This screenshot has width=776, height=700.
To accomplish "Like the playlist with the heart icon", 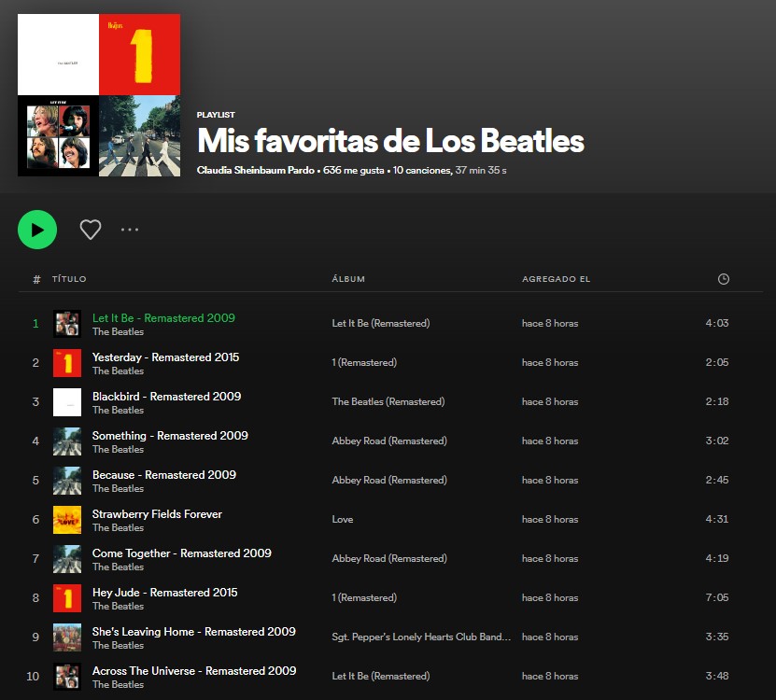I will pos(91,230).
